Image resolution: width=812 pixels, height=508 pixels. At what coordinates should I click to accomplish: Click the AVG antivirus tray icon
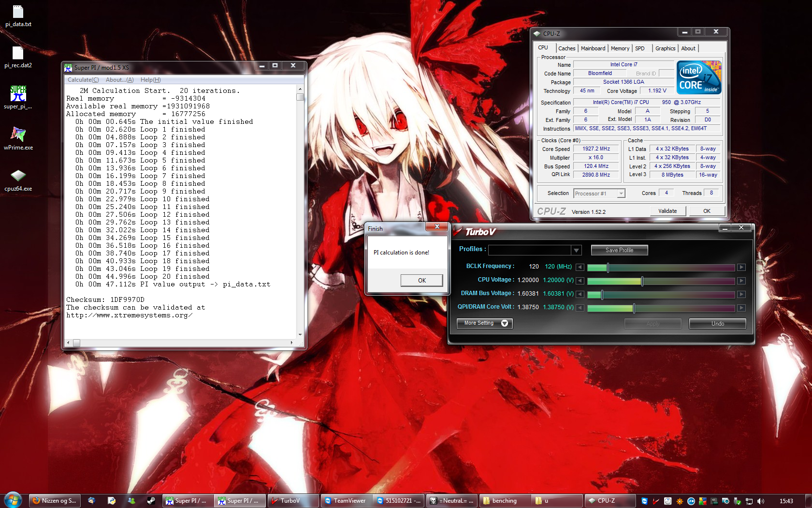pos(702,501)
